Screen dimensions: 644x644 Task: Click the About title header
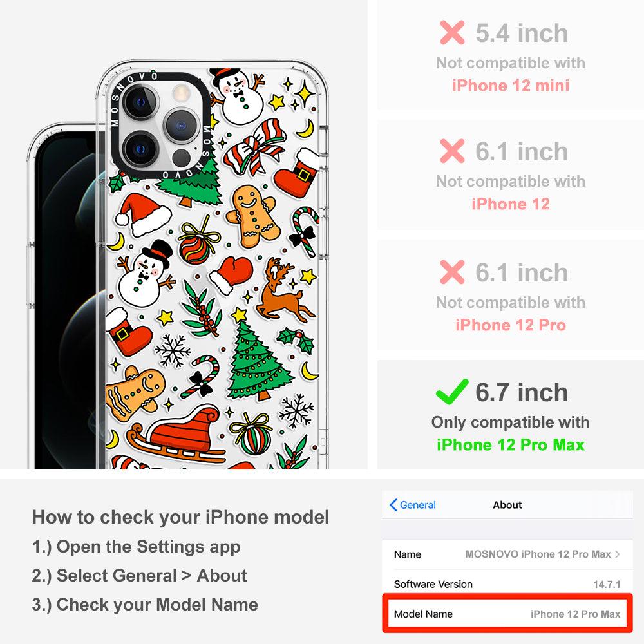click(x=507, y=505)
